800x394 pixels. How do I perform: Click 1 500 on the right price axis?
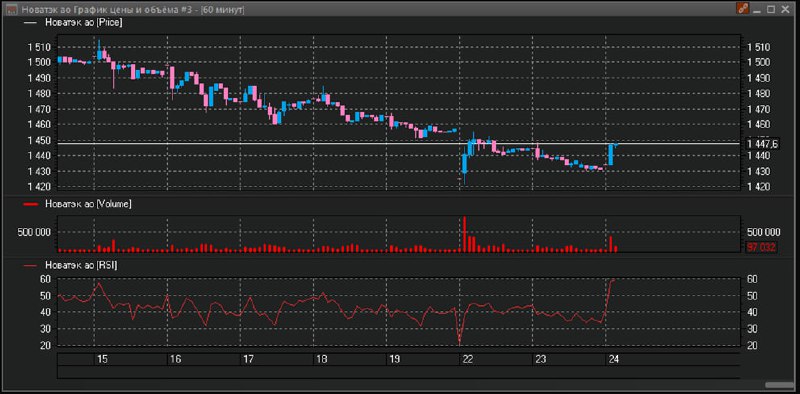[758, 62]
